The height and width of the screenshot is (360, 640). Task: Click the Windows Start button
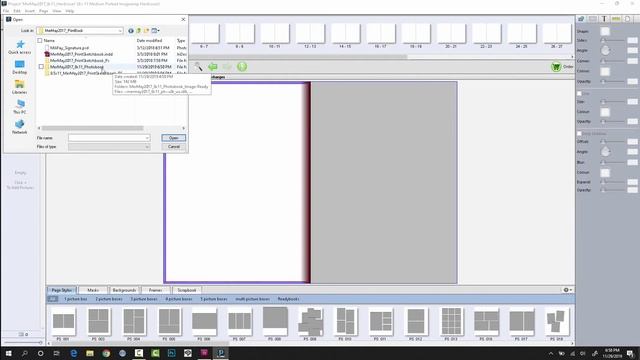pyautogui.click(x=8, y=353)
